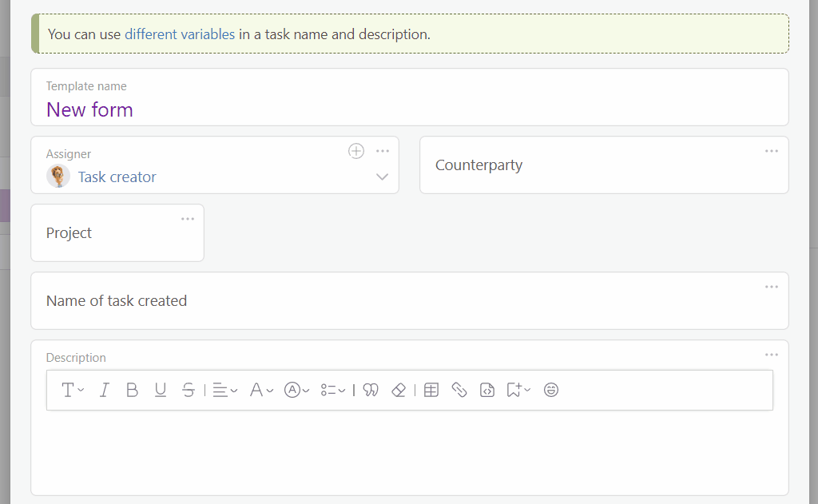Add another assigner with plus icon
Image resolution: width=818 pixels, height=504 pixels.
[x=356, y=151]
